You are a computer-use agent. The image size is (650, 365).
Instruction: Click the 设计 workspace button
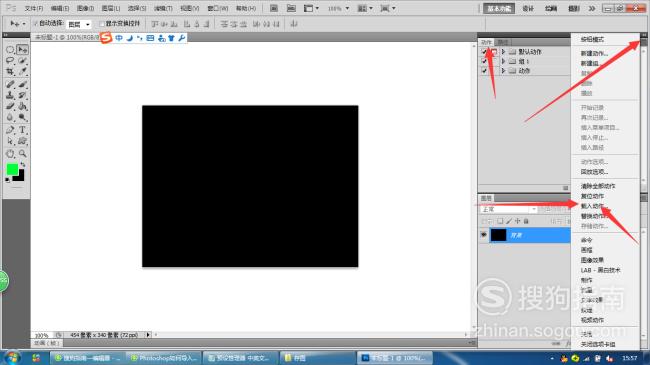click(x=528, y=8)
